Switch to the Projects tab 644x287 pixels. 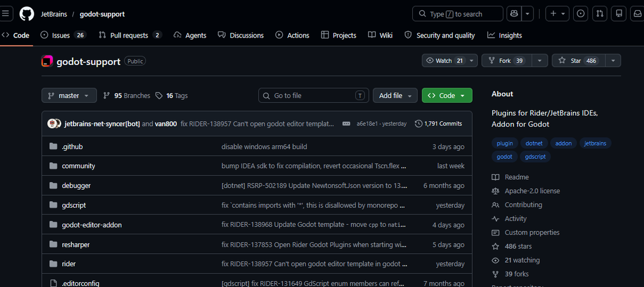(x=339, y=35)
